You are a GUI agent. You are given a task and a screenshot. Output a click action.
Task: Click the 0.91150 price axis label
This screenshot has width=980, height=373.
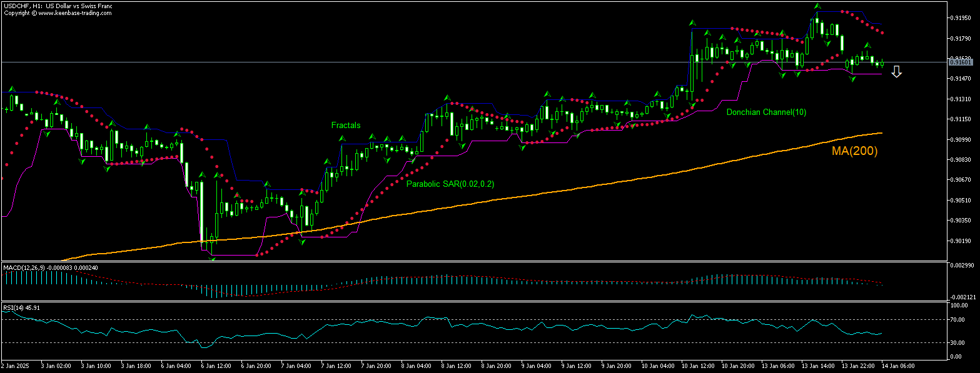coord(960,119)
